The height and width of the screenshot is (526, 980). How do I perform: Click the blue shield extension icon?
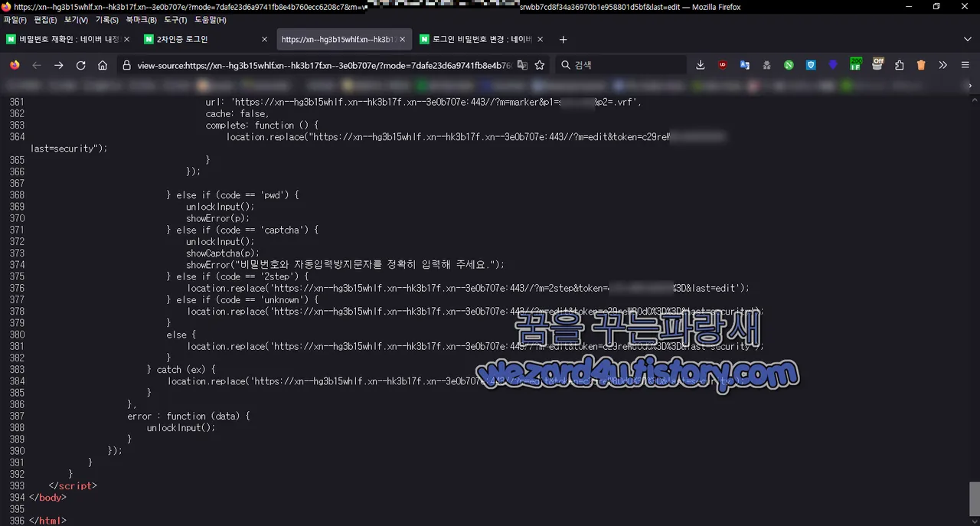point(811,65)
